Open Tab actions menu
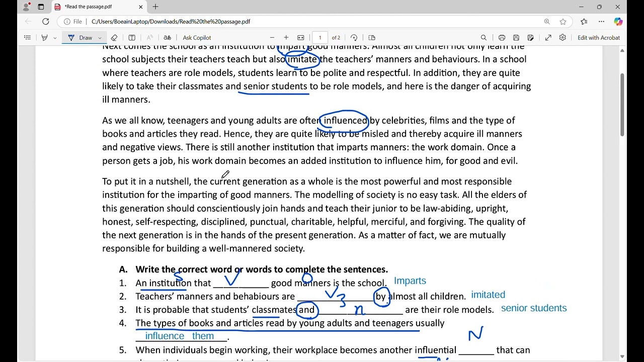This screenshot has width=644, height=362. (41, 7)
